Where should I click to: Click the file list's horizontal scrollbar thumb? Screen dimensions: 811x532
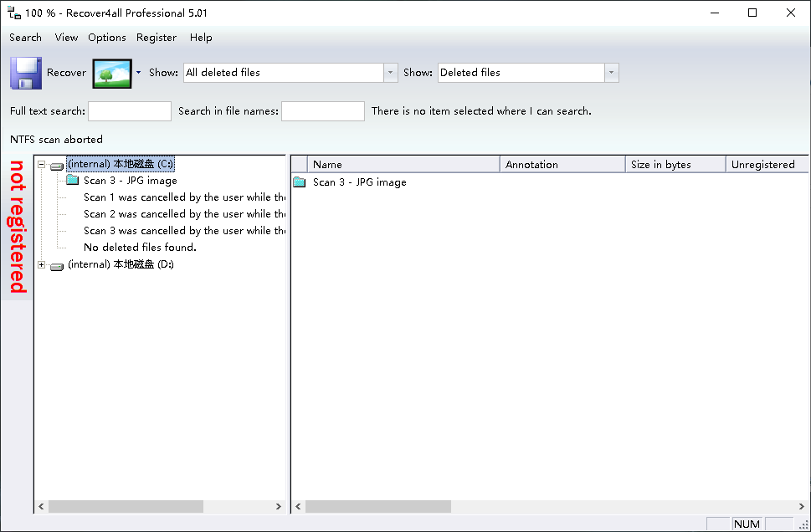378,507
